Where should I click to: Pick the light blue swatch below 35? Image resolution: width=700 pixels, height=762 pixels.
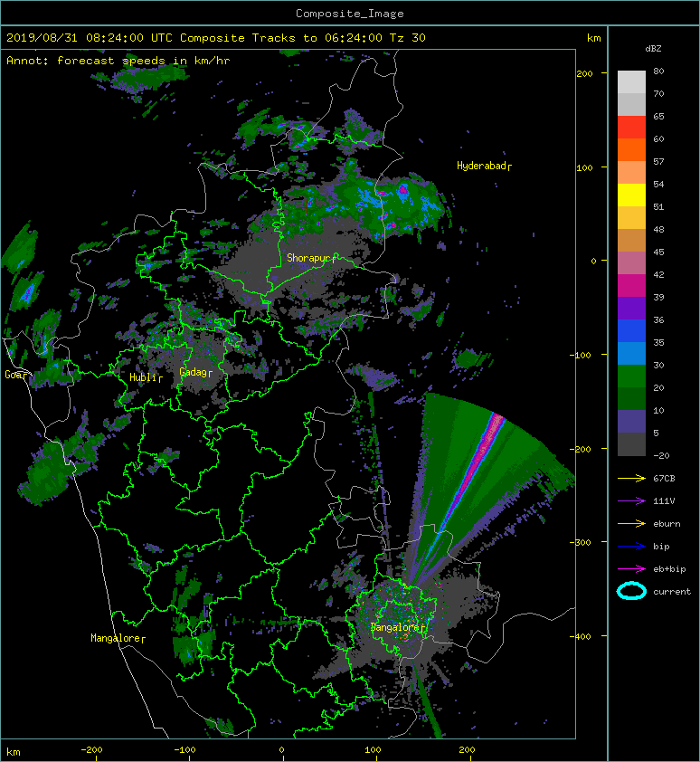click(631, 353)
